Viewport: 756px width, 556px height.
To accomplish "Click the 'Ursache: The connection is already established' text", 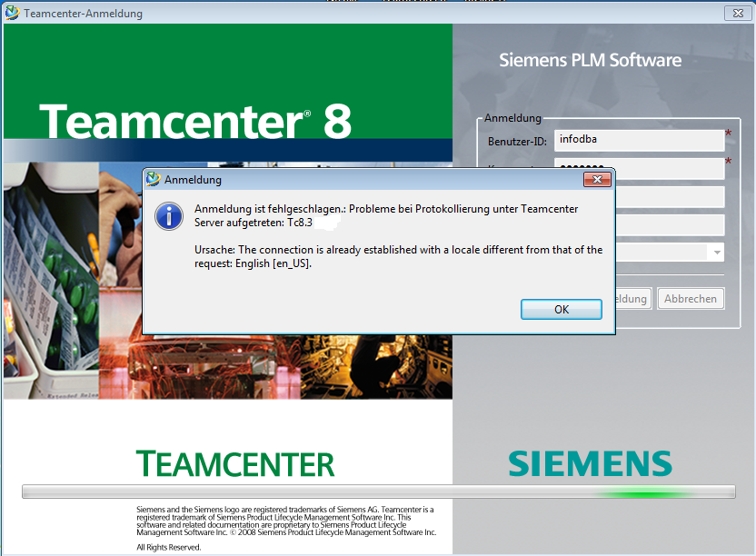I will (x=398, y=256).
